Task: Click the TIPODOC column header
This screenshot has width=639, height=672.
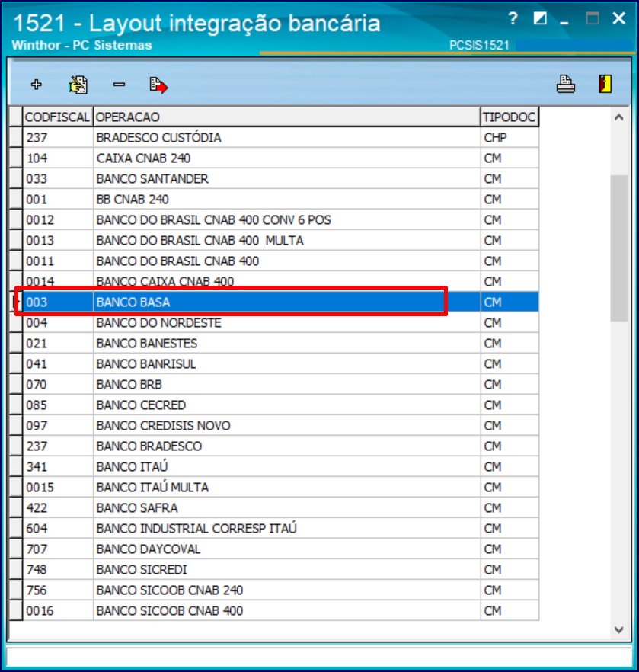Action: 510,117
